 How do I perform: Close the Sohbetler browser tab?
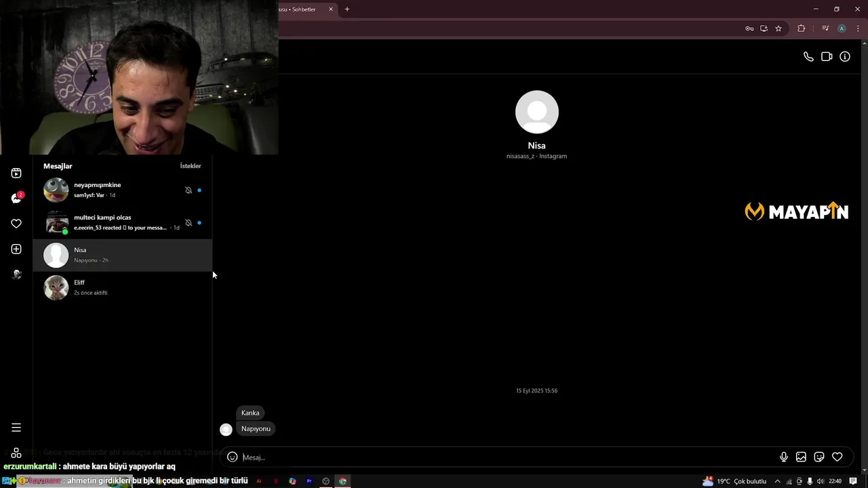tap(331, 9)
